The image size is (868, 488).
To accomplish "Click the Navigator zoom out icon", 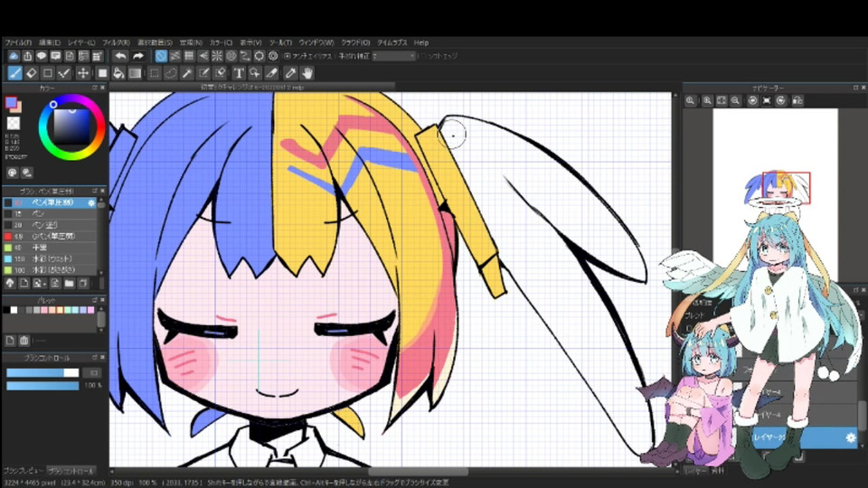I will [x=735, y=100].
